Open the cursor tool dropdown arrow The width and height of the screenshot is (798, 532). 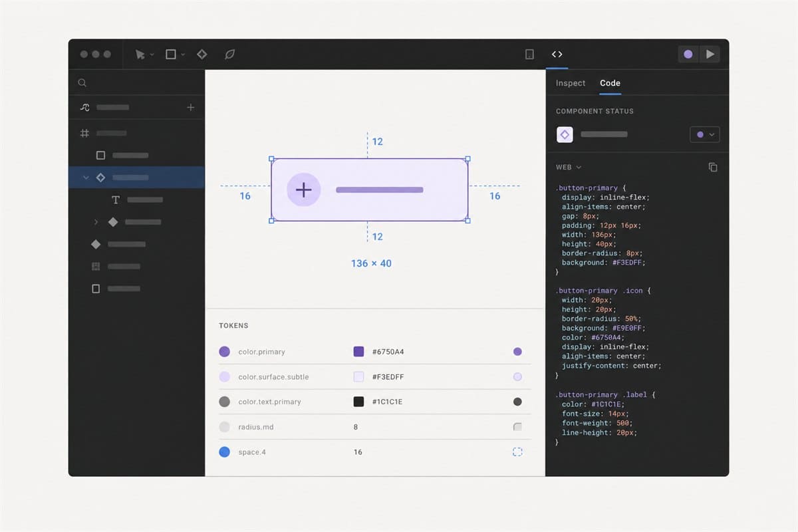pyautogui.click(x=152, y=55)
